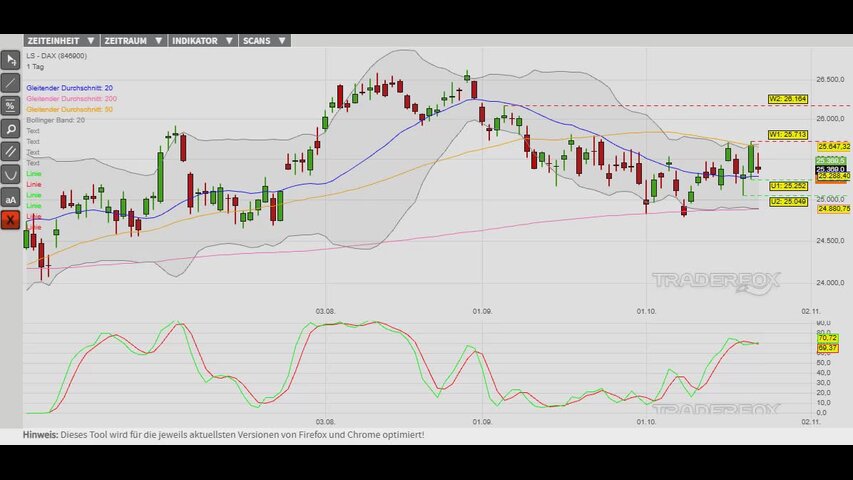Select legend entry Gleitender Durchschnitt: 20
The image size is (853, 480).
(x=70, y=88)
